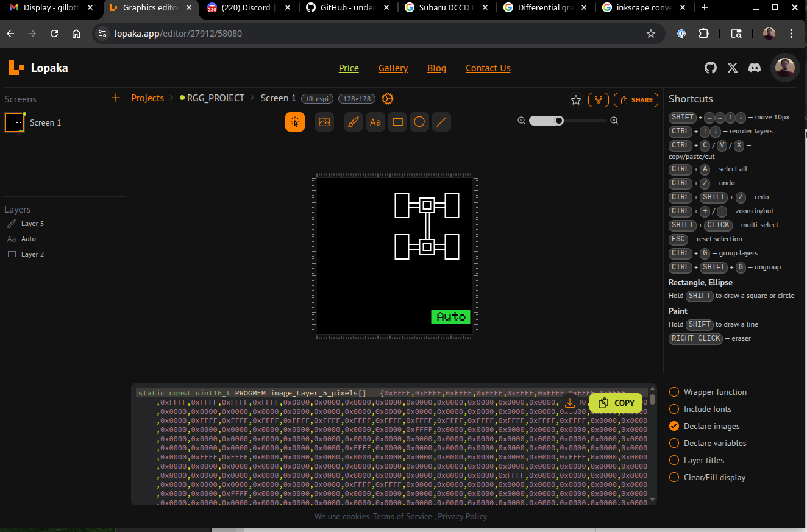
Task: Select the line tool
Action: 441,122
